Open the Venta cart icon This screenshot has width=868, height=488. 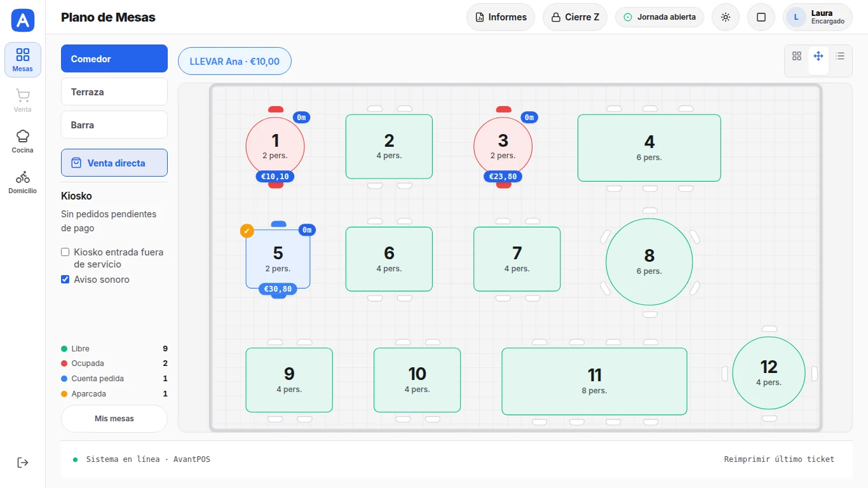coord(23,100)
